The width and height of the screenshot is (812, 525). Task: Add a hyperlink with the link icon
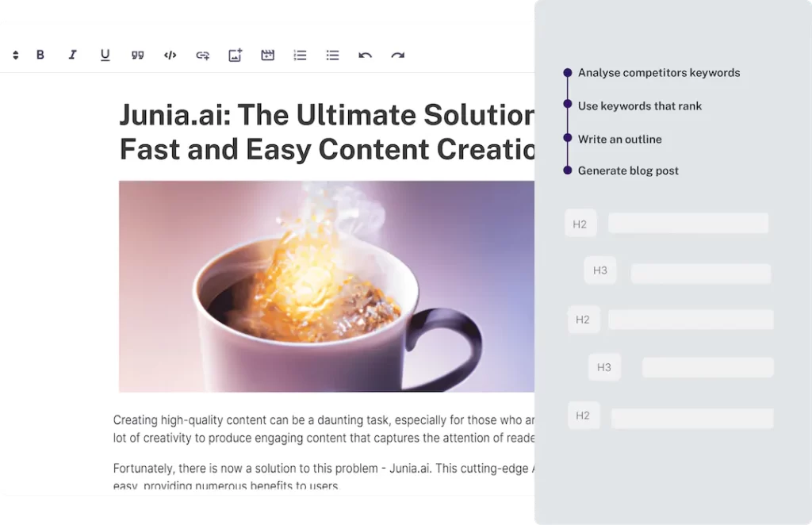[x=202, y=56]
